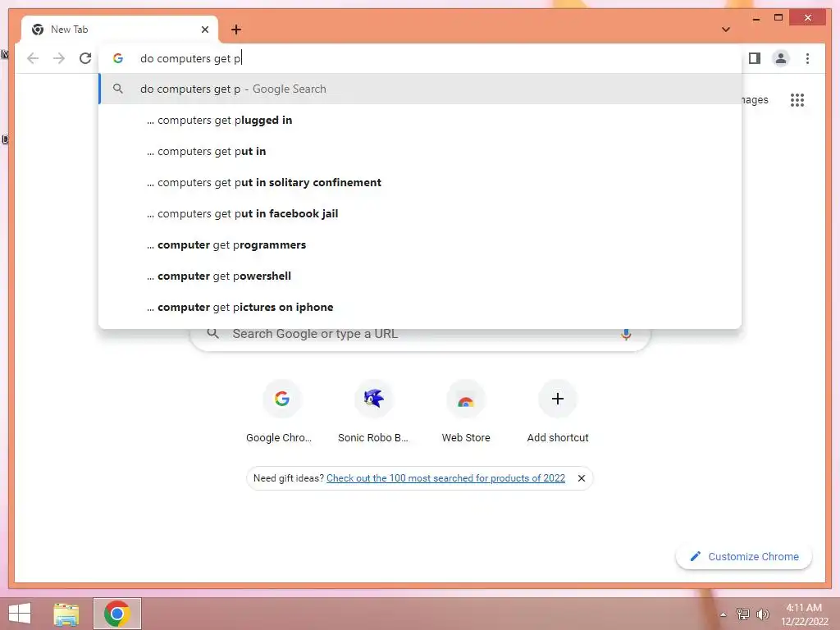Open the 100 most searched products link

click(x=445, y=478)
